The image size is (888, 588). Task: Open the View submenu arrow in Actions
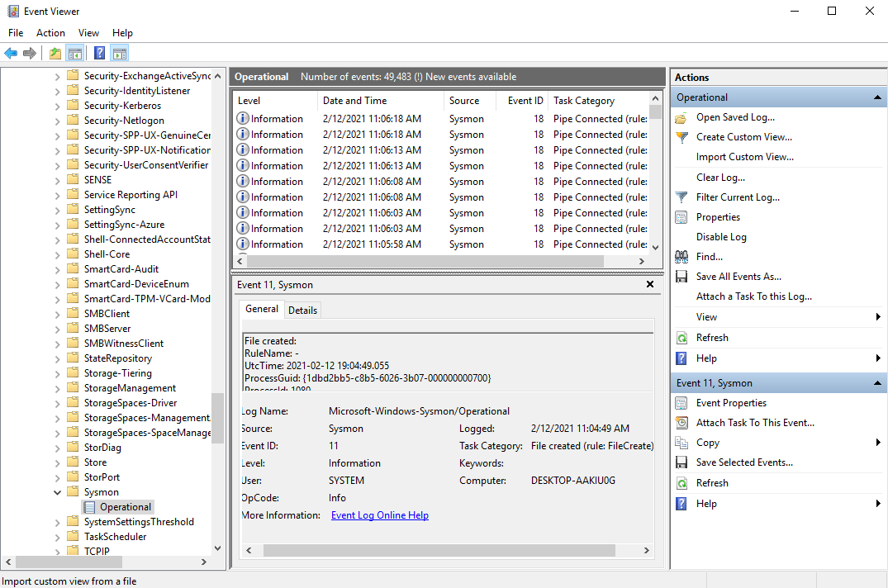pos(878,317)
